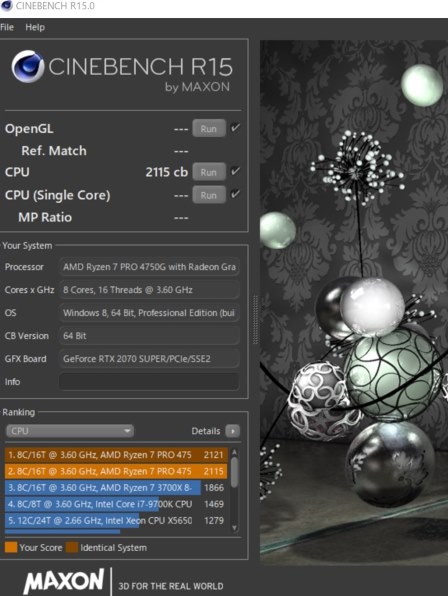Click the Details arrow button
448x596 pixels.
(233, 431)
